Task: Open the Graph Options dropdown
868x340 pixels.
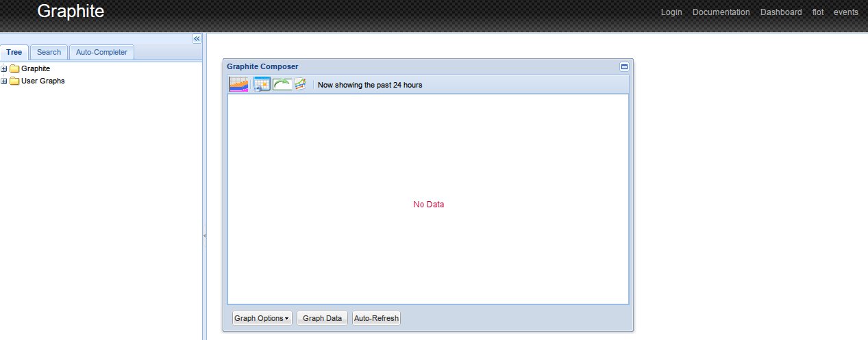Action: coord(262,318)
